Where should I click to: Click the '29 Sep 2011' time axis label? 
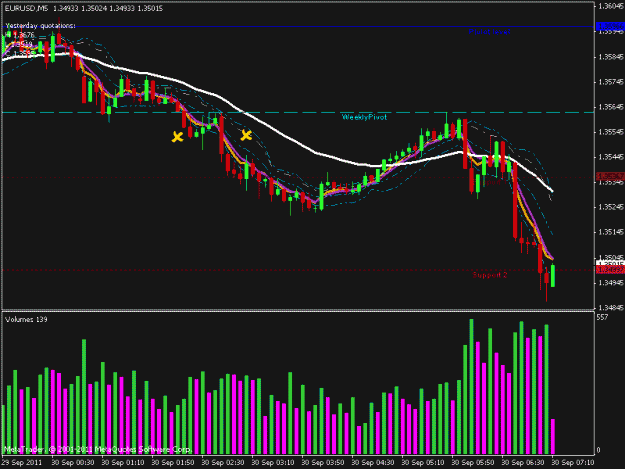[x=22, y=463]
